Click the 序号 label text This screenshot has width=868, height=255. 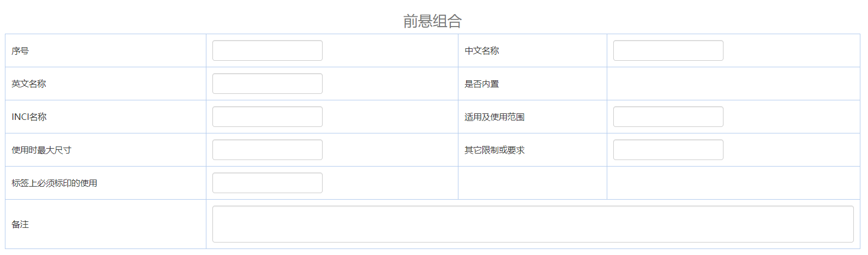(x=20, y=51)
